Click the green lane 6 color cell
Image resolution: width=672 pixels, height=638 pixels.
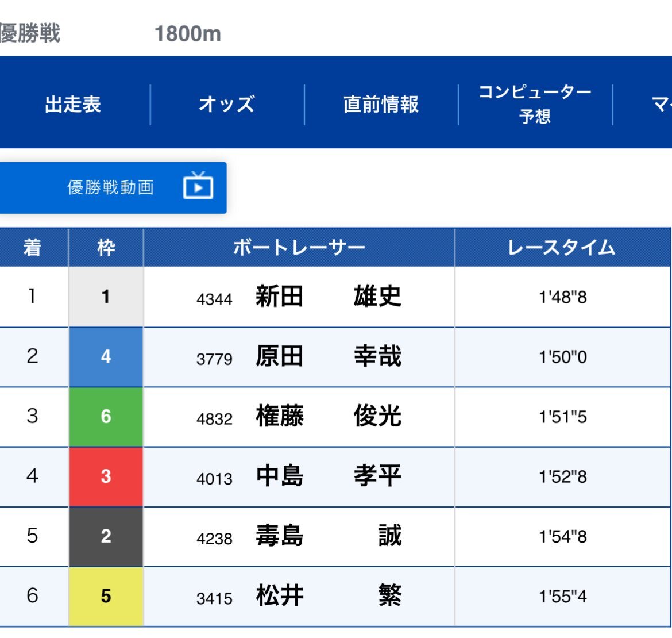(x=106, y=417)
